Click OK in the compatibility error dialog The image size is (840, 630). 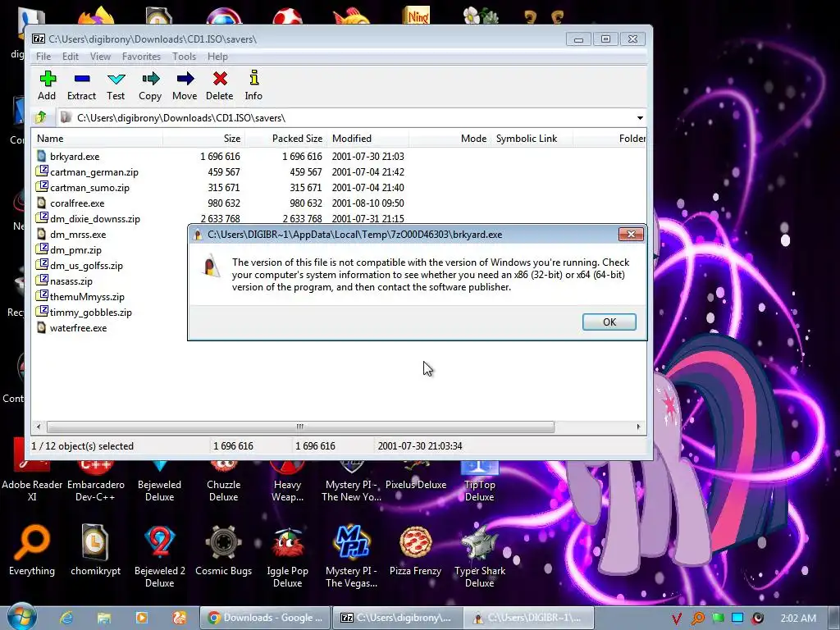[609, 322]
